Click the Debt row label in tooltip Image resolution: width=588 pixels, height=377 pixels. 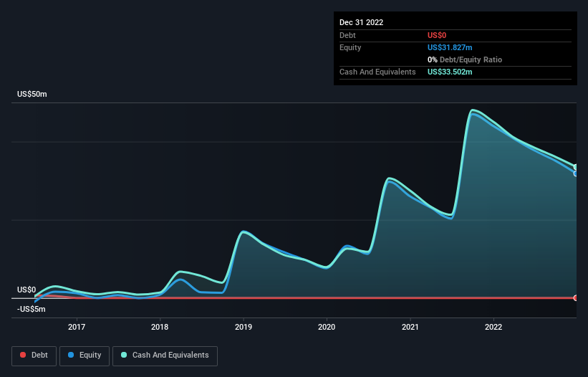(347, 35)
